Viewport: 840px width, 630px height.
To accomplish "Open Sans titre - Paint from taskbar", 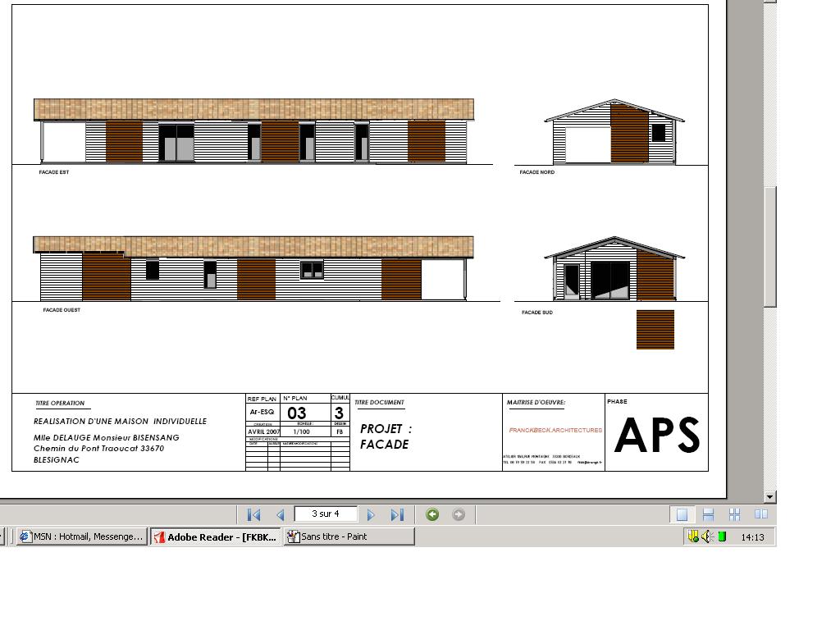I will 349,536.
